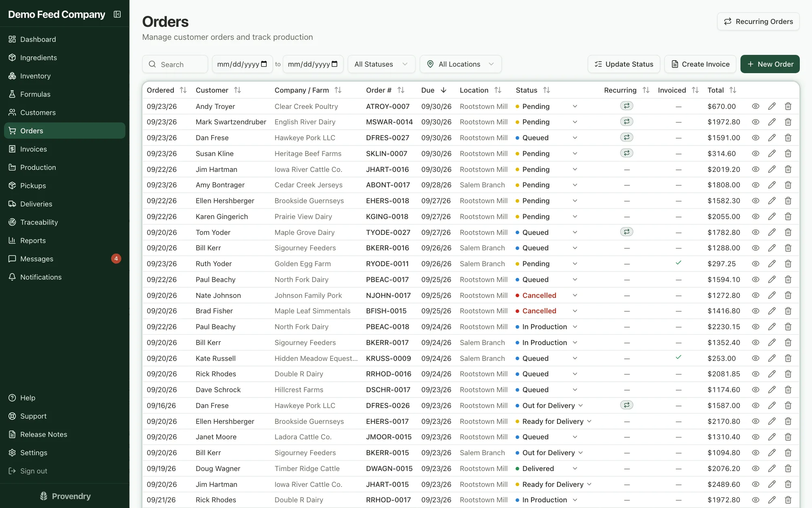The width and height of the screenshot is (812, 508).
Task: Edit order BKERR-0016 pencil icon
Action: (x=772, y=248)
